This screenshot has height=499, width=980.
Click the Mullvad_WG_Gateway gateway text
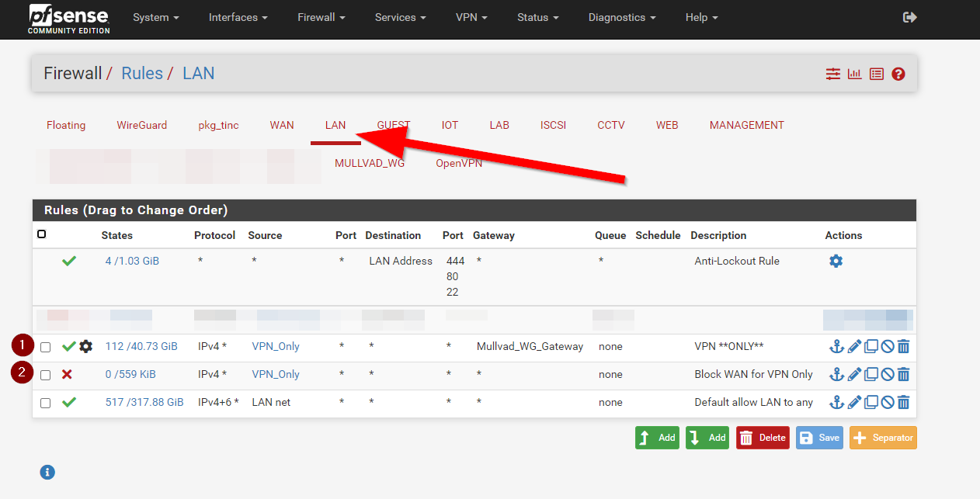[530, 346]
